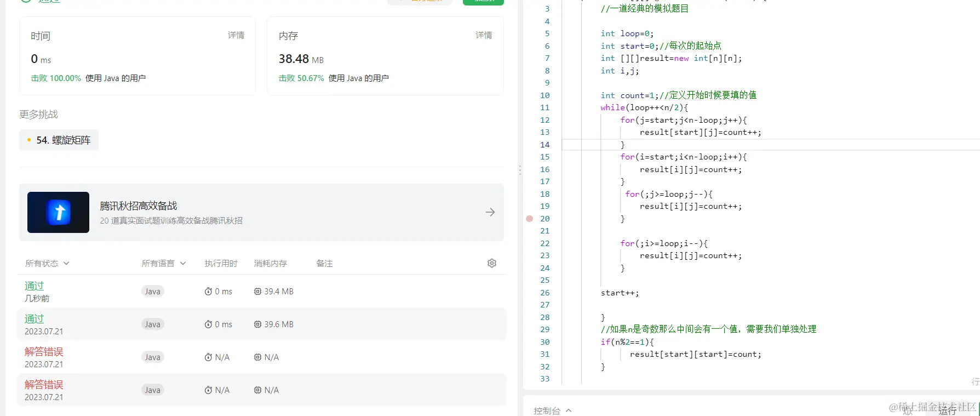Click the 击败 100.00% runtime stat
This screenshot has height=416, width=980.
[56, 78]
